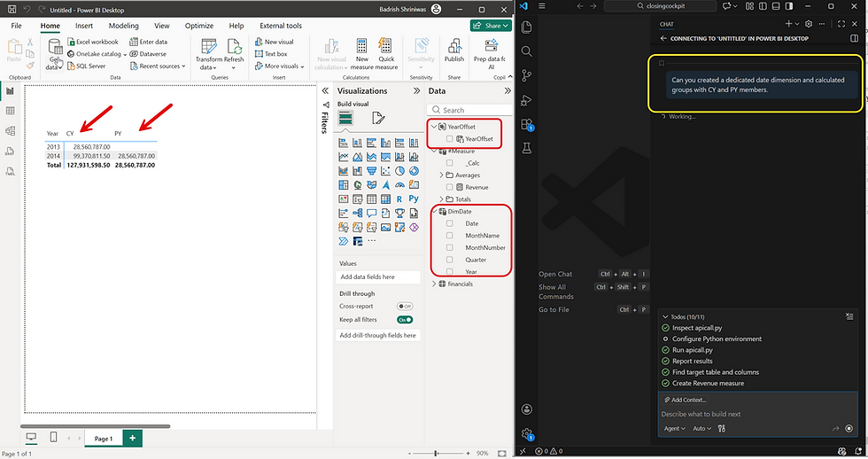Open VS Code Manage gear icon
The height and width of the screenshot is (459, 868).
(526, 433)
